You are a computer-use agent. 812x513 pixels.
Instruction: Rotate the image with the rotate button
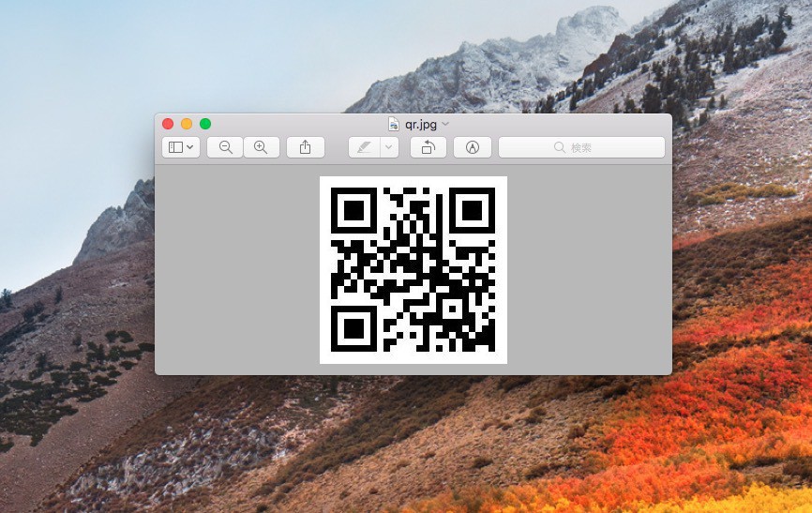point(429,147)
